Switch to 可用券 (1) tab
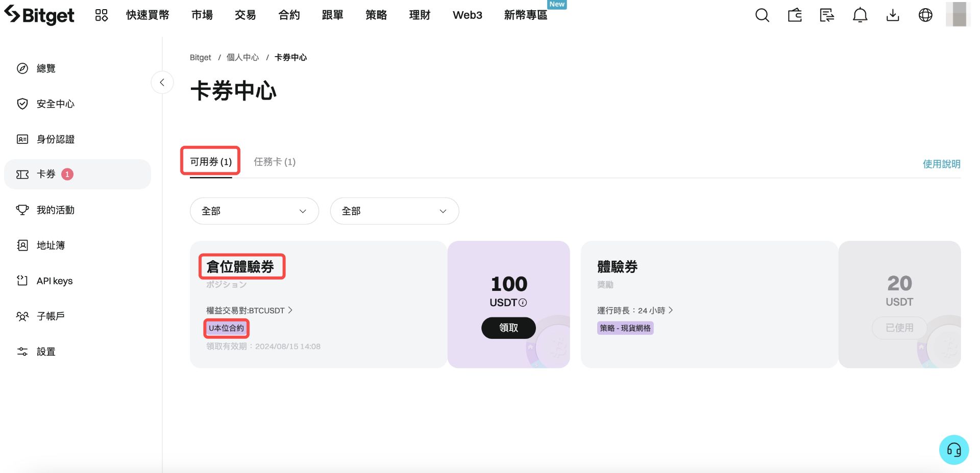Screen dimensions: 980x473 point(211,162)
